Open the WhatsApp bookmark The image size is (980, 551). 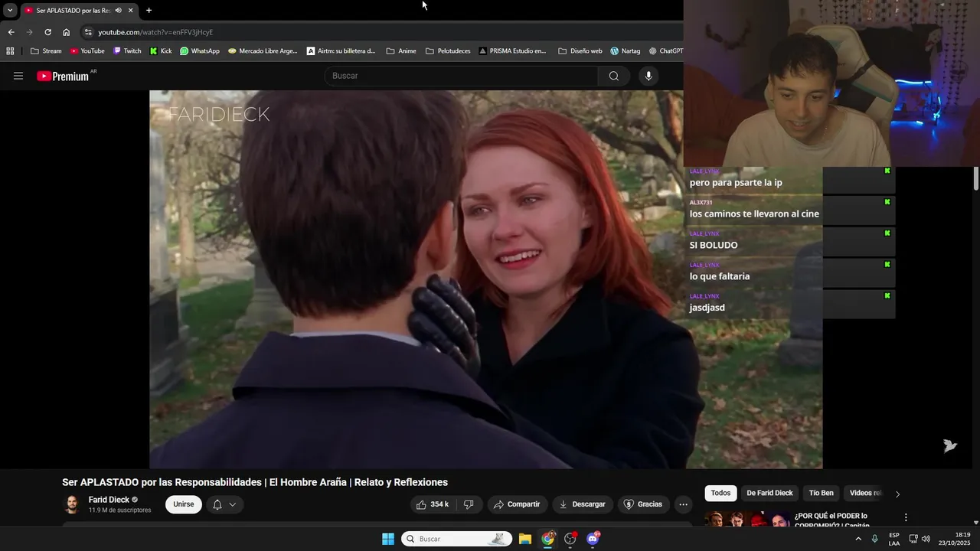(200, 51)
